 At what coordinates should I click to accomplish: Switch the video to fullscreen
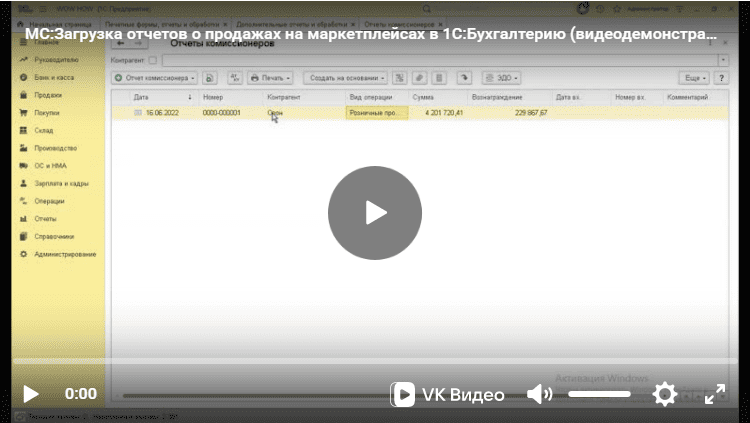click(x=715, y=394)
